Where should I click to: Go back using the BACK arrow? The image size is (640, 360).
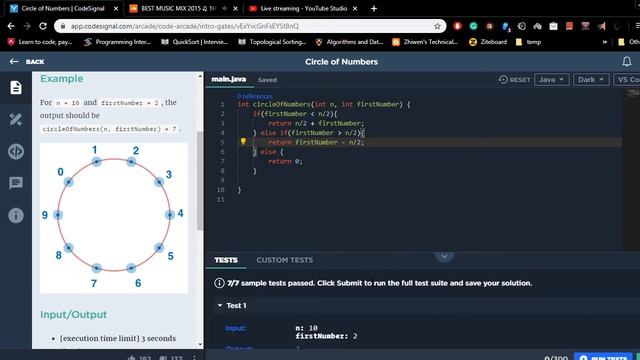[x=27, y=62]
